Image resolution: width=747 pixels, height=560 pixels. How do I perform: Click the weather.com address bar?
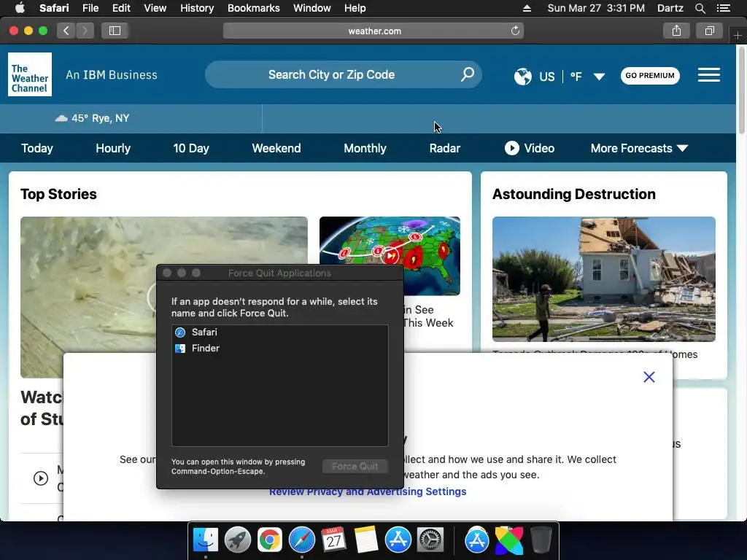pyautogui.click(x=373, y=31)
